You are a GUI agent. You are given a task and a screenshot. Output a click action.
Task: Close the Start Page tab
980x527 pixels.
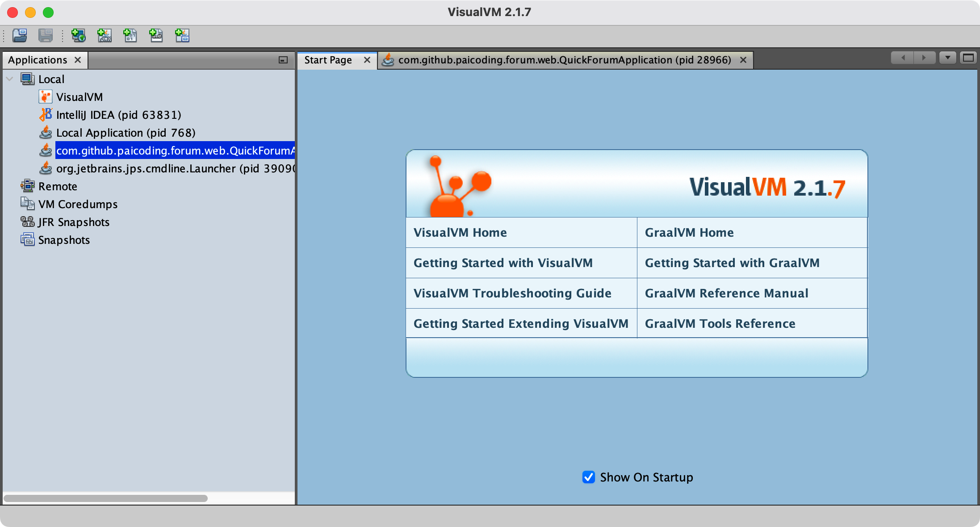(367, 60)
